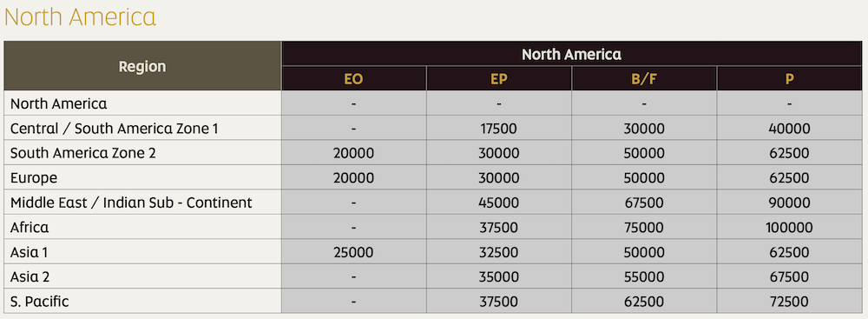Click the North America page heading
The image size is (868, 319).
pos(80,17)
